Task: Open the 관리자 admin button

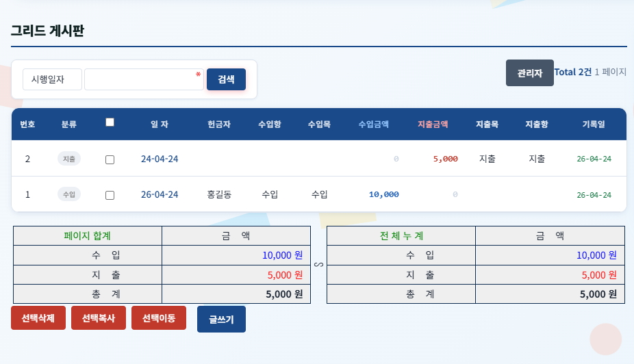Action: (x=529, y=73)
